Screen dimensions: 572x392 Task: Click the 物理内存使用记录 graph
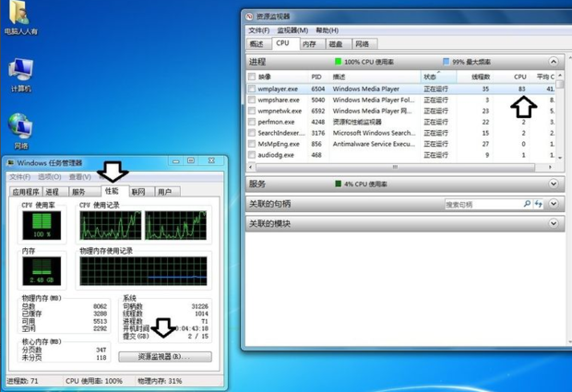tap(143, 270)
